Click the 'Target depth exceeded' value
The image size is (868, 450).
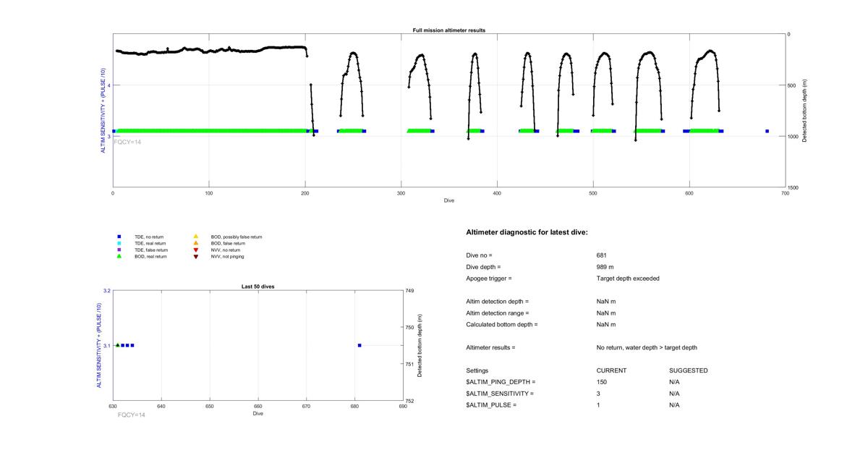(x=628, y=279)
